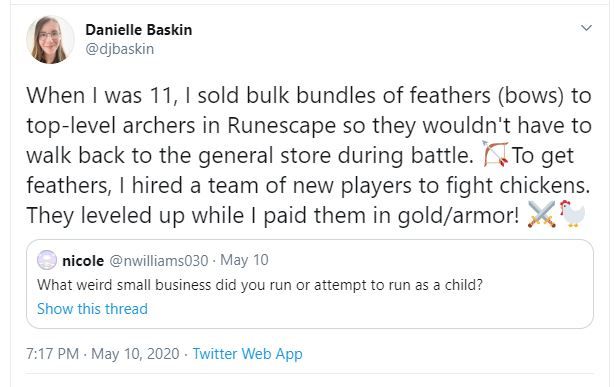Screen dimensions: 614x387
Task: Click Show this thread link
Action: (x=92, y=309)
